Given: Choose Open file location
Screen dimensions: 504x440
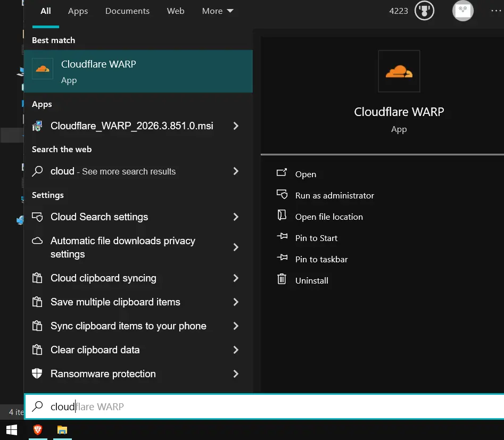Looking at the screenshot, I should (x=329, y=217).
